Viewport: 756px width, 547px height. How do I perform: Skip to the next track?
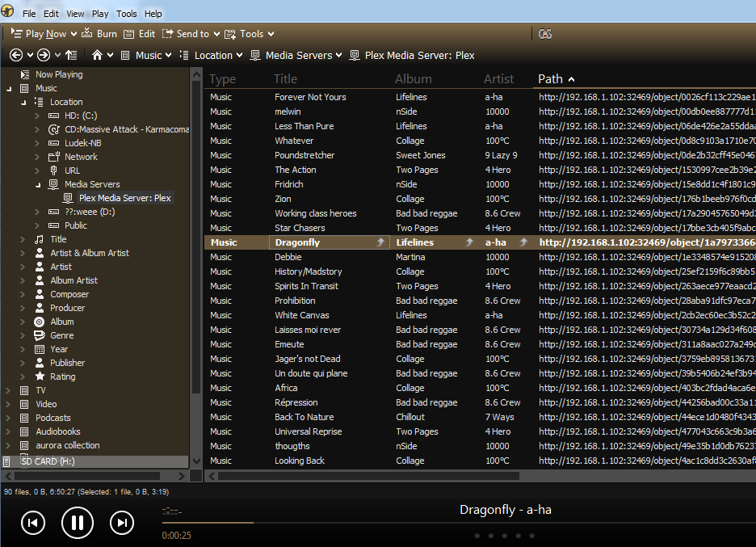click(121, 523)
